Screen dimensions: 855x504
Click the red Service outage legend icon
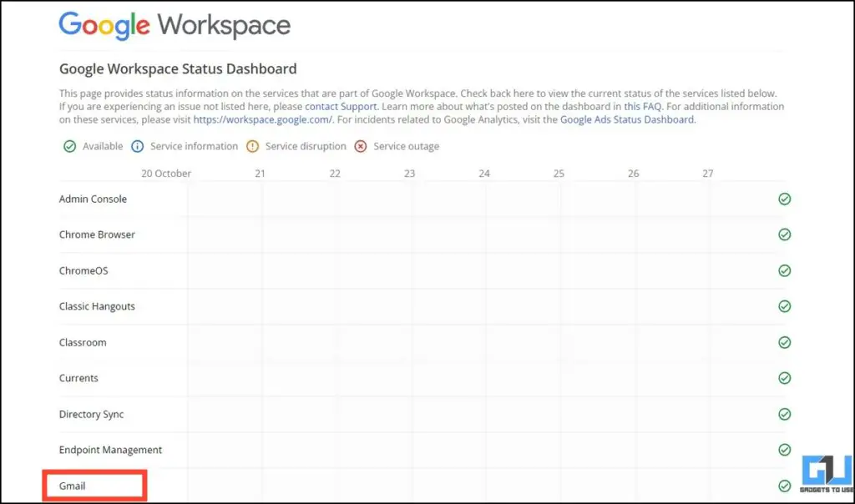coord(359,146)
